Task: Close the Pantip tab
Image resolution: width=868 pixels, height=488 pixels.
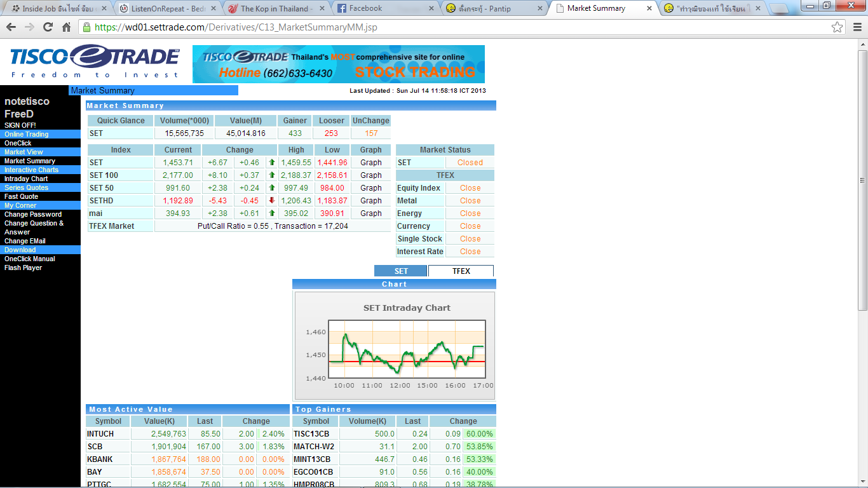Action: [540, 9]
